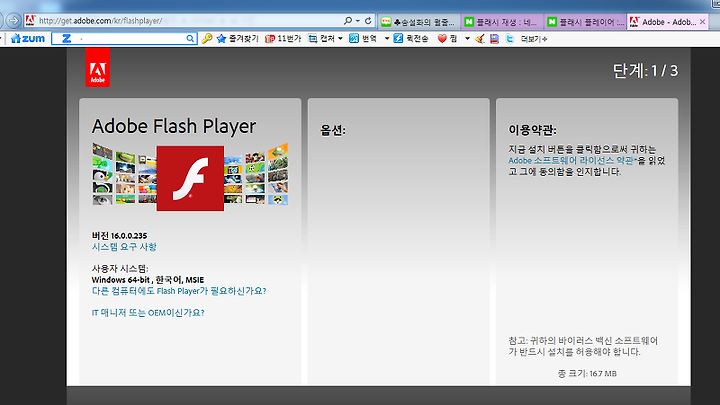Screen dimensions: 720x405
Task: Click the save disk icon in toolbar
Action: point(495,39)
